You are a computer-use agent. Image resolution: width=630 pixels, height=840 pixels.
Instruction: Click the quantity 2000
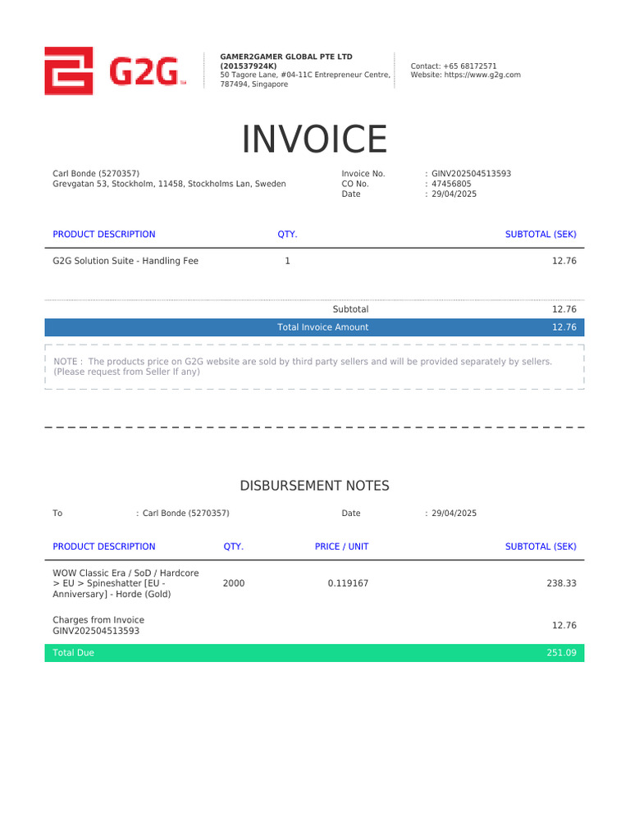tap(234, 583)
